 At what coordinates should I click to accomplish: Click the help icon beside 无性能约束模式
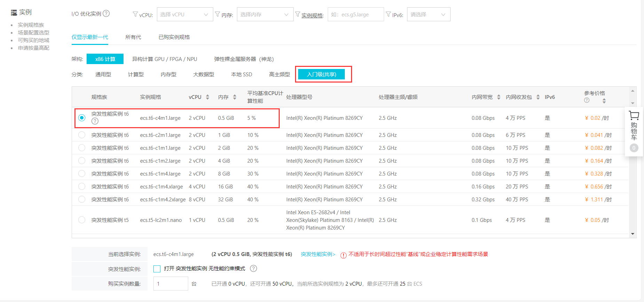pyautogui.click(x=254, y=269)
